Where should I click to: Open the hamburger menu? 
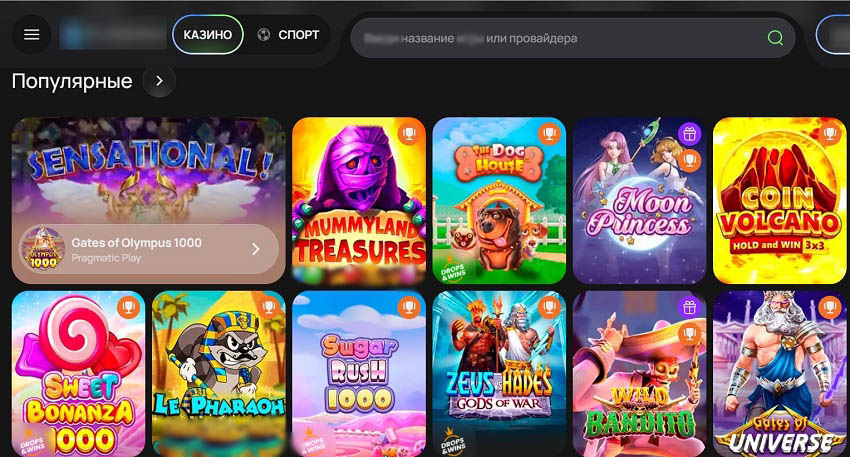point(31,35)
